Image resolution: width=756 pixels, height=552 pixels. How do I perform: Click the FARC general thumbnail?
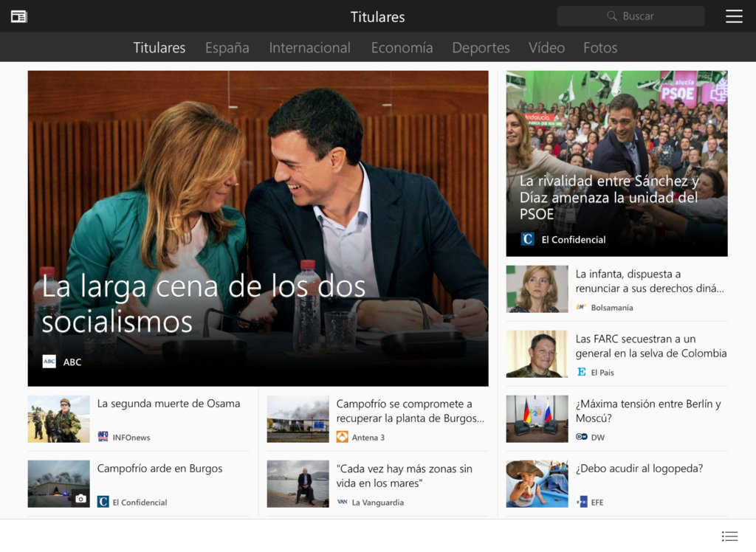tap(537, 354)
